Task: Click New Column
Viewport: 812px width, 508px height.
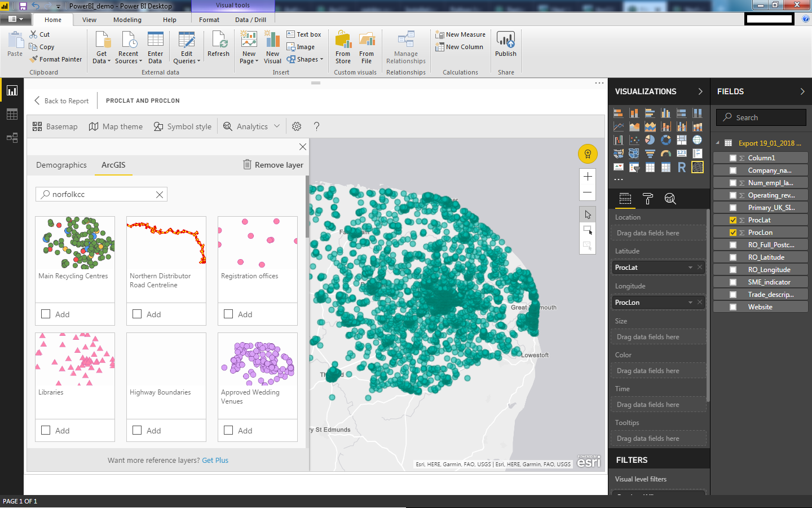Action: click(x=459, y=47)
